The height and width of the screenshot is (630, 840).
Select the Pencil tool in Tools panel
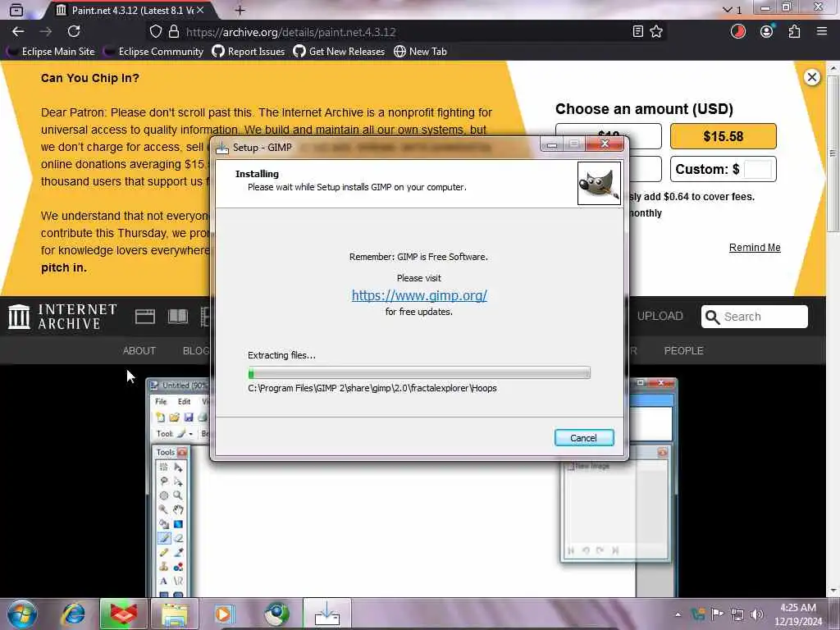[164, 552]
